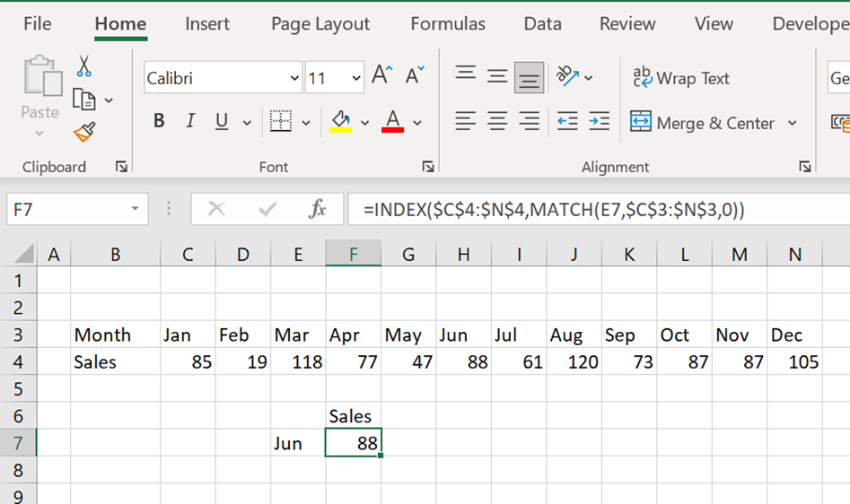Open the Alignment settings dialog launcher

tap(805, 167)
